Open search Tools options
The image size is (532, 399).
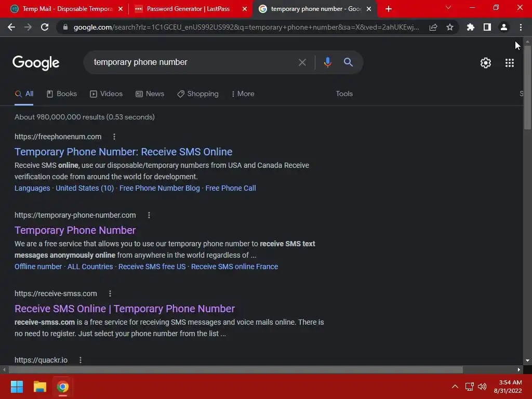pos(344,94)
